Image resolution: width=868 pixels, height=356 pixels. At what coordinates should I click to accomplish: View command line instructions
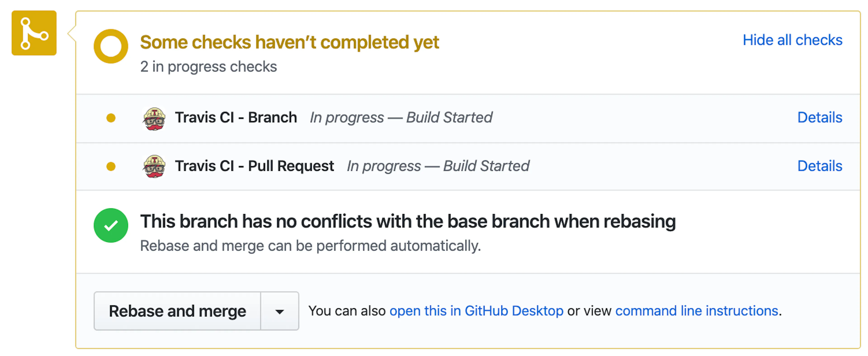tap(697, 311)
